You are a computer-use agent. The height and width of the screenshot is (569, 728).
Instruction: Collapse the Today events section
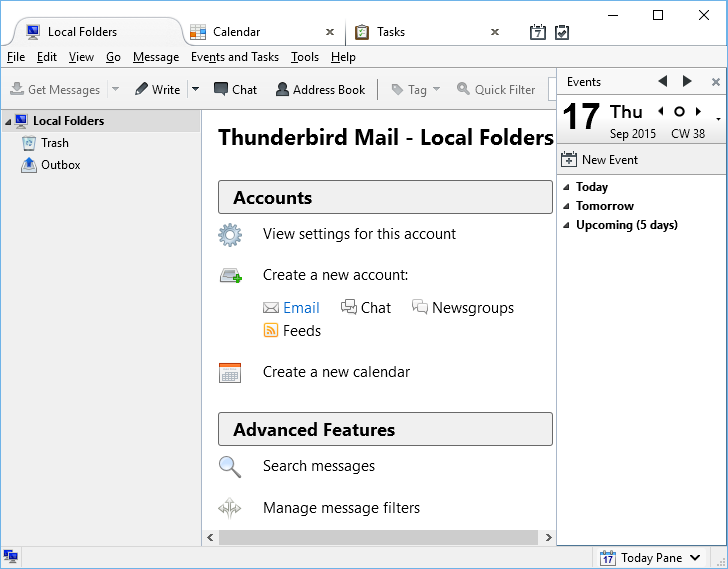pyautogui.click(x=566, y=188)
